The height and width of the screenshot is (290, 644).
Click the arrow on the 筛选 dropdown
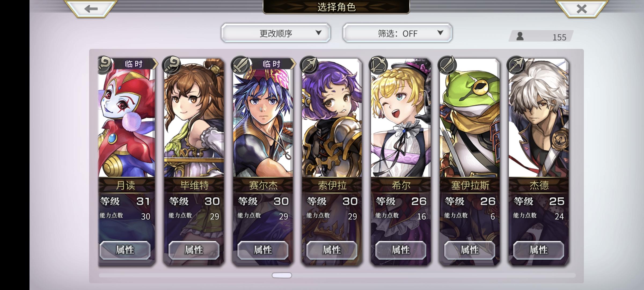pos(440,32)
